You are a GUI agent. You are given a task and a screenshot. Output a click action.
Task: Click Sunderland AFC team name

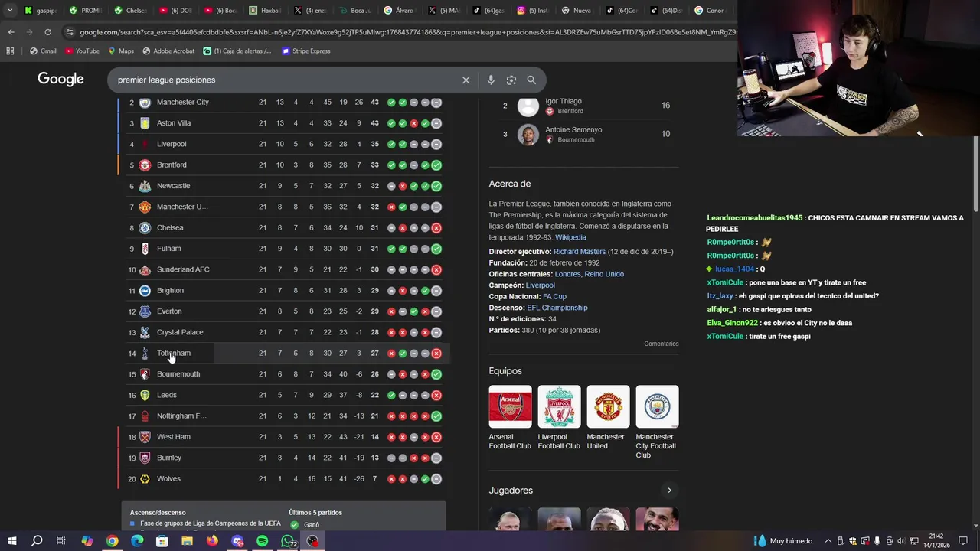pyautogui.click(x=183, y=269)
